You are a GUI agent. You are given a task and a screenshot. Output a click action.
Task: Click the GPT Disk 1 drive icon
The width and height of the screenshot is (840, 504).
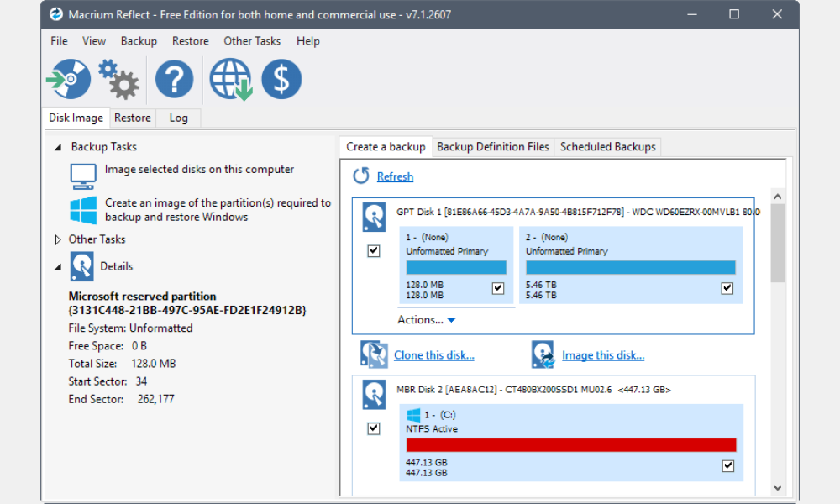pyautogui.click(x=374, y=217)
